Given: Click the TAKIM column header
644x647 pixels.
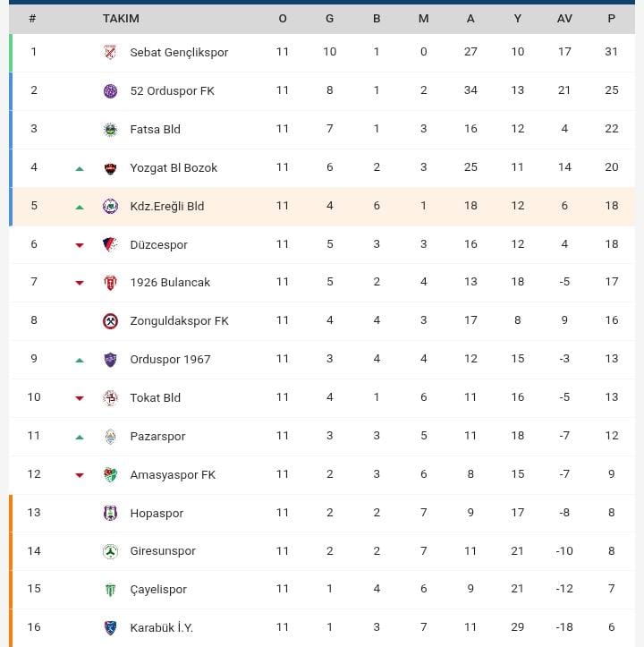Looking at the screenshot, I should pyautogui.click(x=121, y=19).
